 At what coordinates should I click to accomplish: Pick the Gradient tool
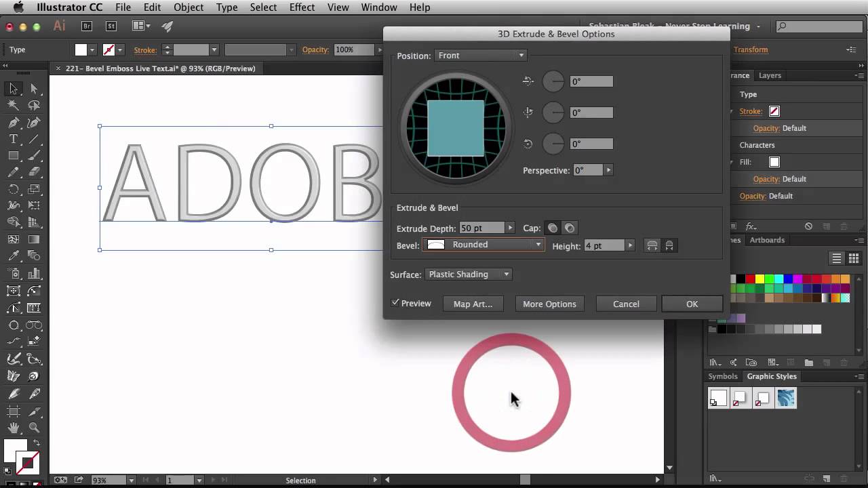(x=34, y=240)
